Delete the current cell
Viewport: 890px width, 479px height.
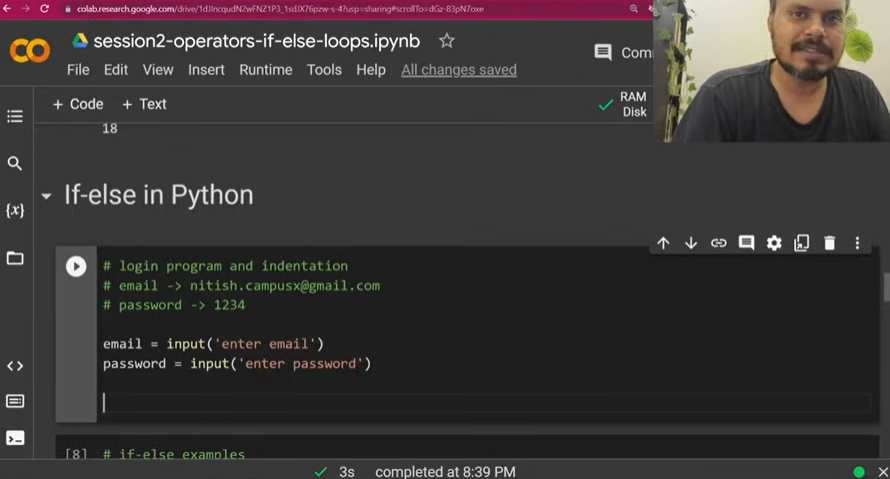pos(829,243)
